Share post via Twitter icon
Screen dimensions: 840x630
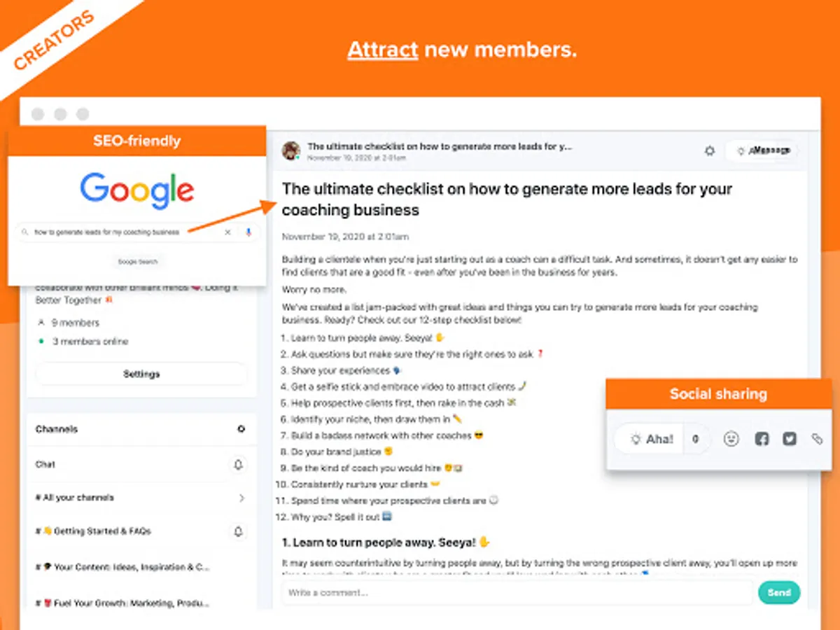790,439
